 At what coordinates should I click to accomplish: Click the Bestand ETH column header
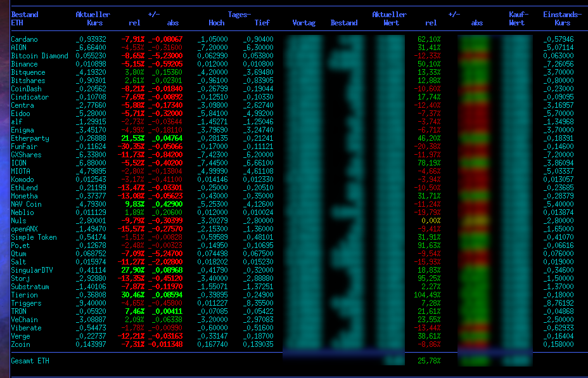click(x=24, y=19)
